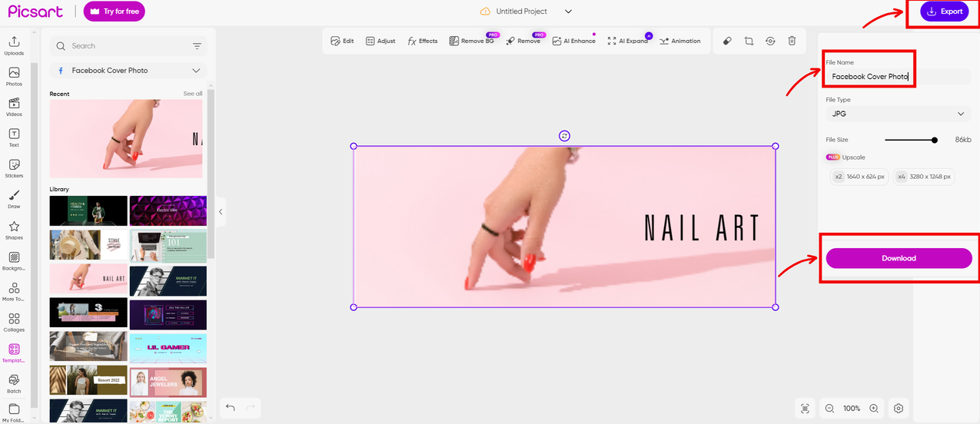
Task: Click the Undo arrow
Action: coord(231,408)
